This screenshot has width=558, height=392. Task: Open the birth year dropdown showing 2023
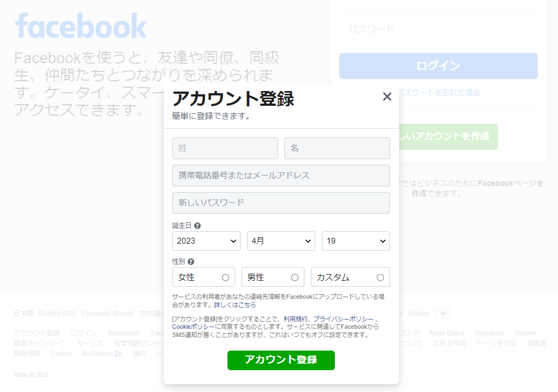[206, 241]
